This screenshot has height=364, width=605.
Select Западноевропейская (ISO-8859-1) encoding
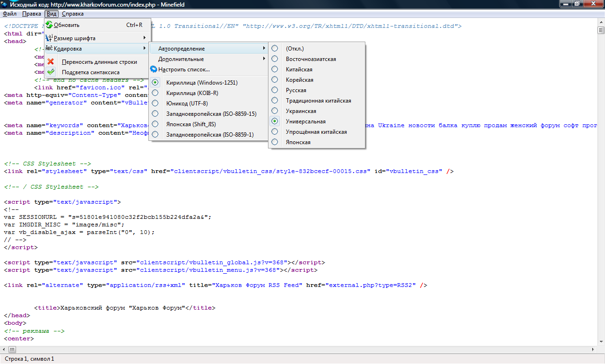pyautogui.click(x=208, y=135)
